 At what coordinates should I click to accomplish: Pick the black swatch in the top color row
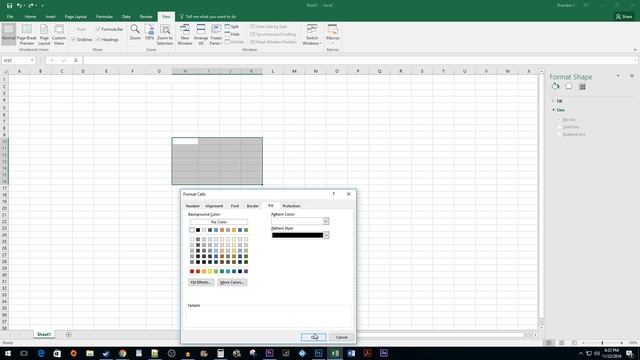point(198,230)
